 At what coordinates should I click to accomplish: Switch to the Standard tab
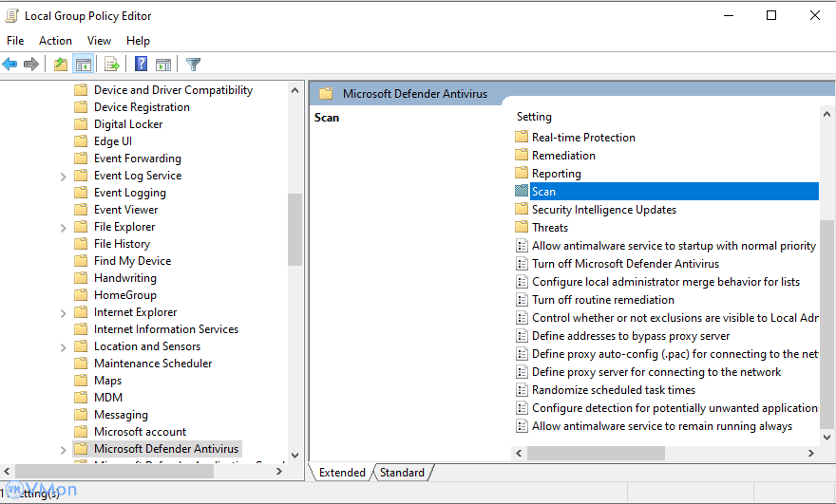coord(402,473)
